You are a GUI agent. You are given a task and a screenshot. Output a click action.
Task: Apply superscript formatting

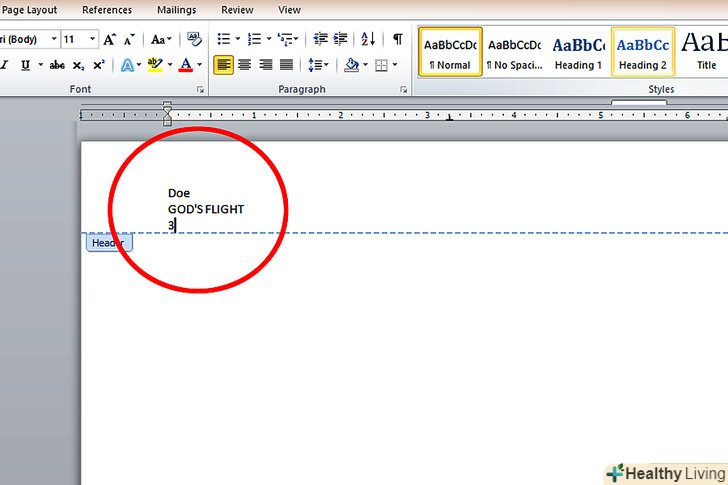point(98,65)
